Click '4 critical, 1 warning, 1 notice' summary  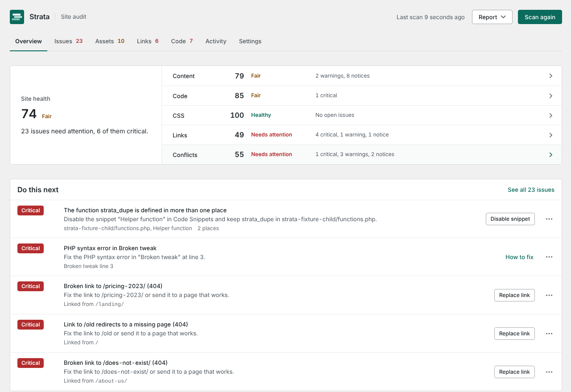(x=352, y=135)
